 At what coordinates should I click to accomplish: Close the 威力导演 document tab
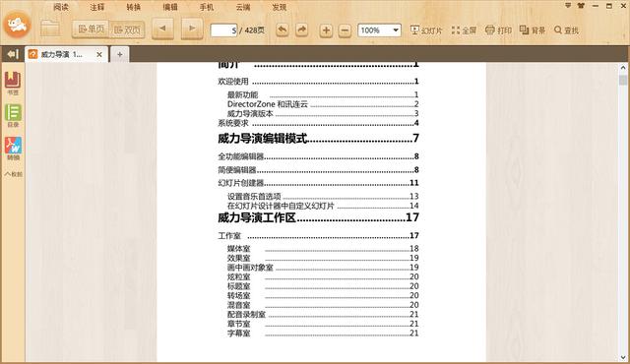point(99,54)
